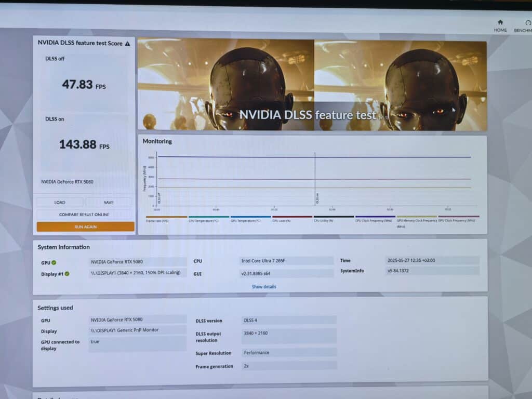This screenshot has width=532, height=399.
Task: Select the \\.\DISPLAY1 3840 × 2160 display value
Action: point(137,273)
